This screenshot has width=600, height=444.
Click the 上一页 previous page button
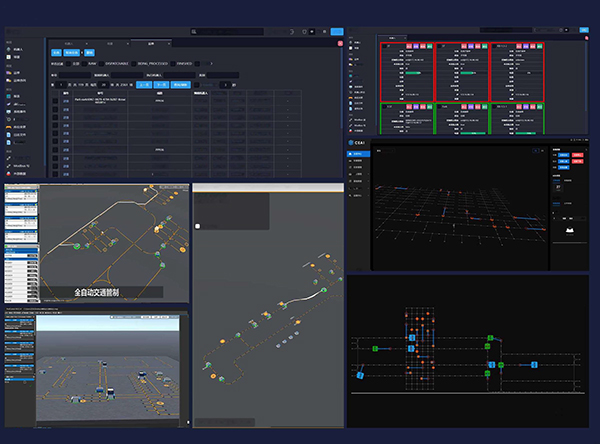tap(142, 85)
